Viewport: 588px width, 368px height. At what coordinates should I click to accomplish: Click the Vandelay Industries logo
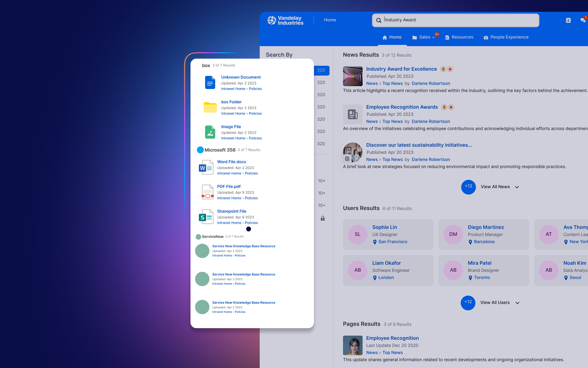click(x=285, y=20)
